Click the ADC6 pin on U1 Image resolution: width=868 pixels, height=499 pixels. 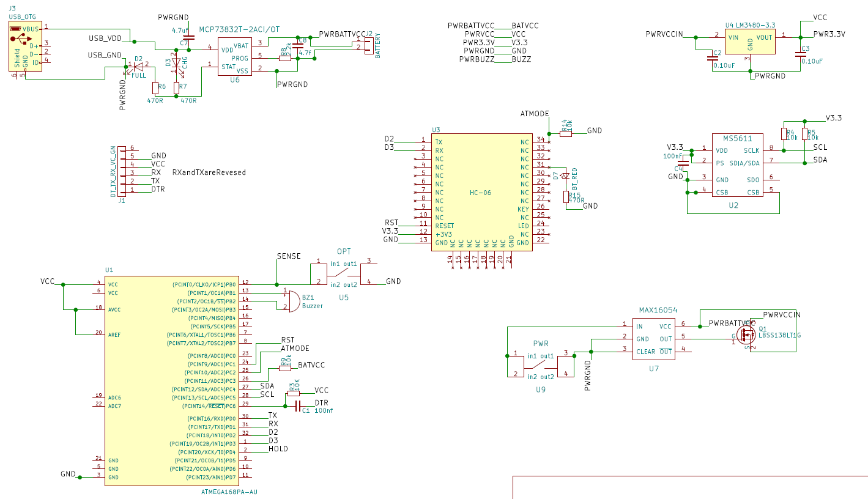pyautogui.click(x=114, y=397)
